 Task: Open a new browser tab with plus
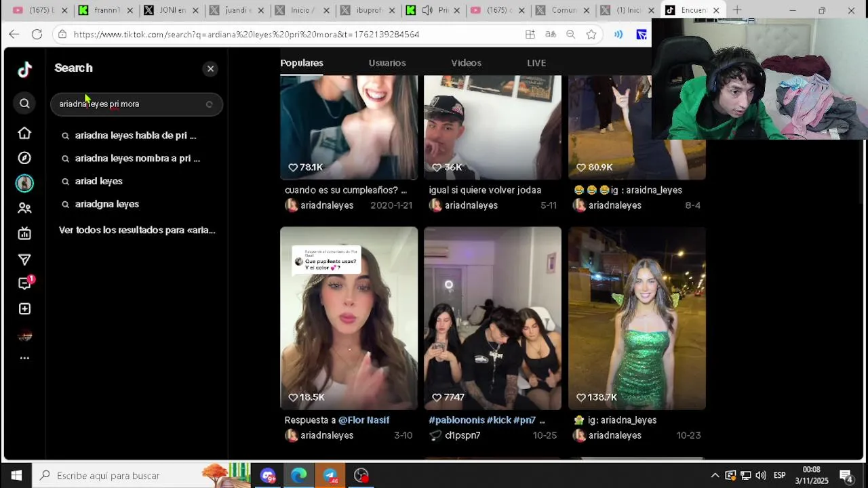(x=737, y=10)
